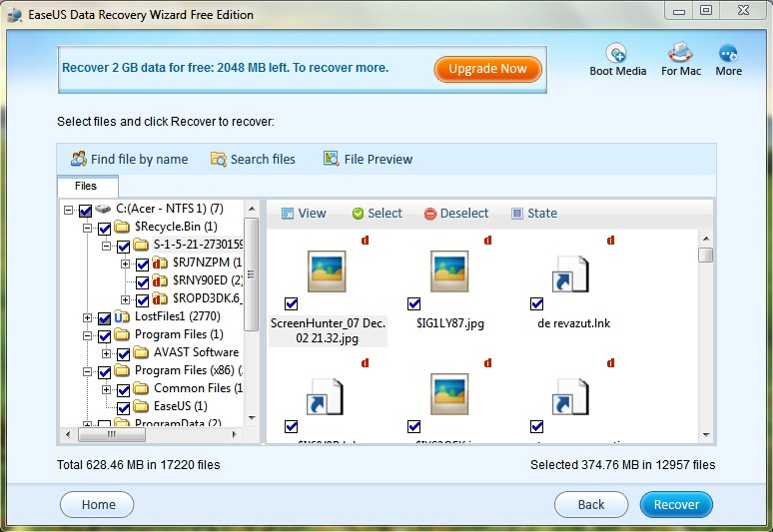Collapse the C:(Acer - NTFS 1) tree node
The height and width of the screenshot is (532, 773).
click(68, 211)
